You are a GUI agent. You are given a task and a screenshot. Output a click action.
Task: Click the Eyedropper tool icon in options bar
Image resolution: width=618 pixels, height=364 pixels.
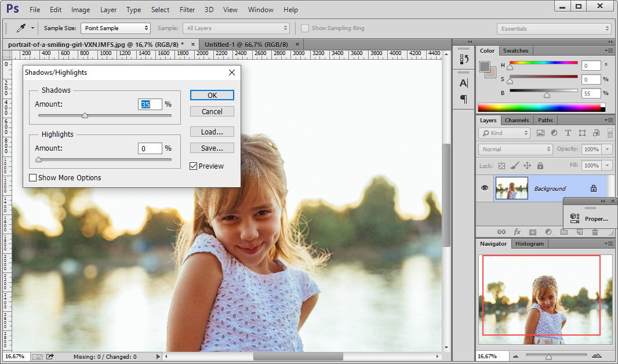[21, 28]
